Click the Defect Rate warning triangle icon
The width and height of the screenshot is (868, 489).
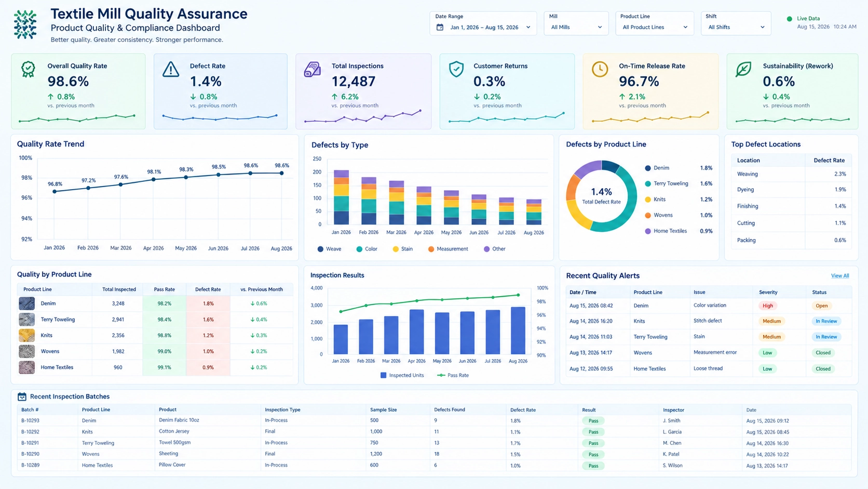tap(170, 69)
